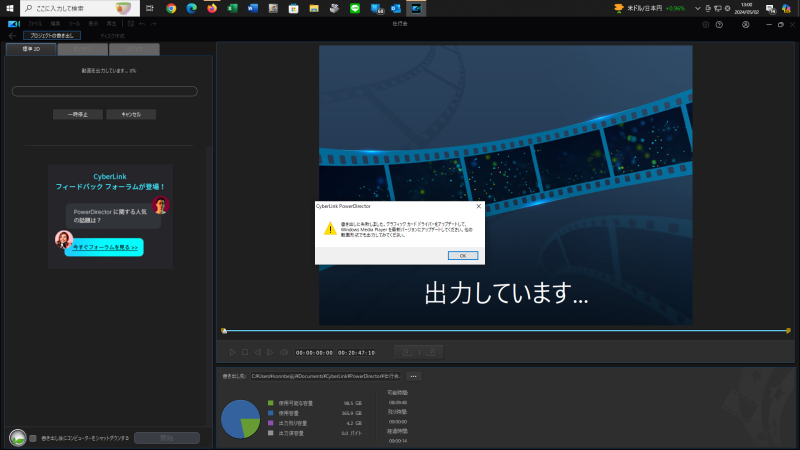Image resolution: width=800 pixels, height=450 pixels.
Task: Click the preview stop button
Action: 245,352
